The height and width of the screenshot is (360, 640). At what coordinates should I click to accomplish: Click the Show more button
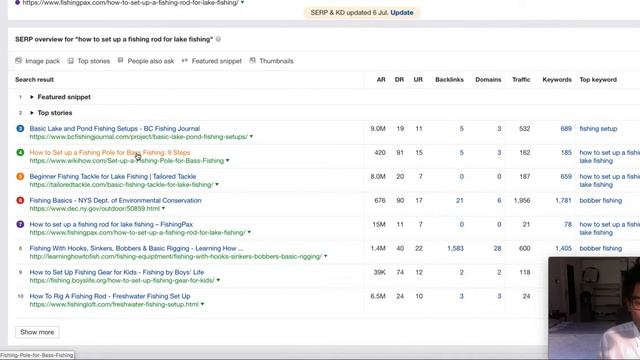37,332
